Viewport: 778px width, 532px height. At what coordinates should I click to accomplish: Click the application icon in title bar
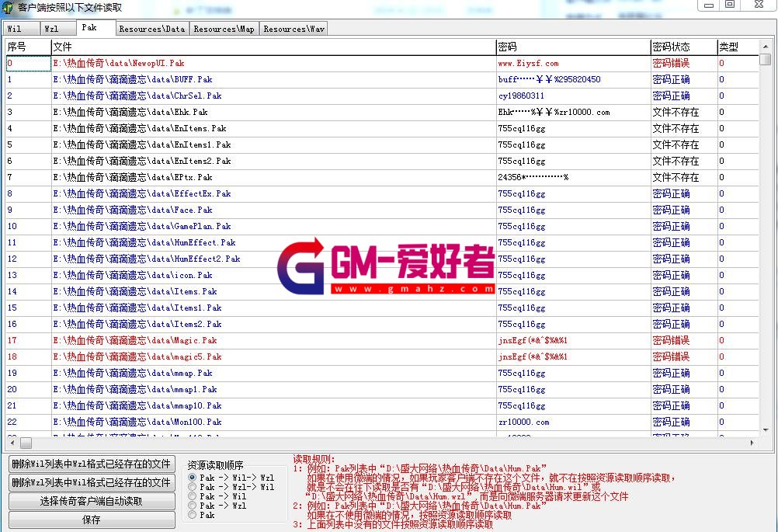(x=8, y=8)
